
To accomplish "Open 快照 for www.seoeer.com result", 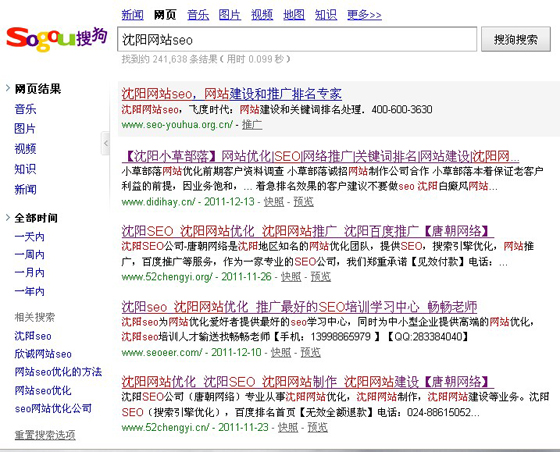I will [281, 352].
